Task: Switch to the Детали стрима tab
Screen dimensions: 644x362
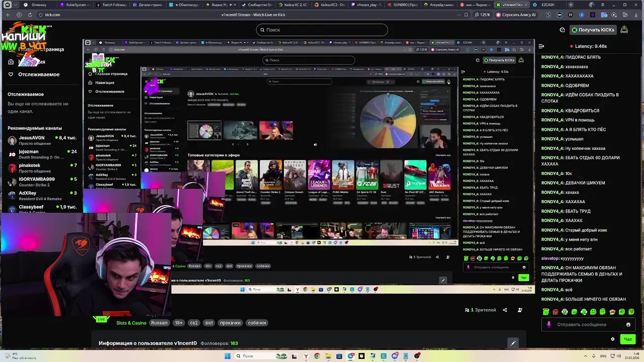Action: (x=148, y=5)
